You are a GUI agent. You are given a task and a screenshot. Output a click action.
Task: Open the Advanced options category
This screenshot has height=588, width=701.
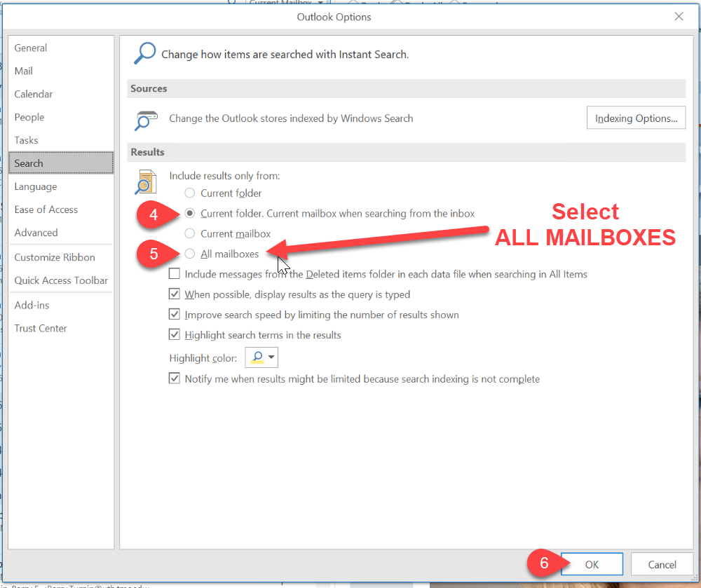point(36,233)
